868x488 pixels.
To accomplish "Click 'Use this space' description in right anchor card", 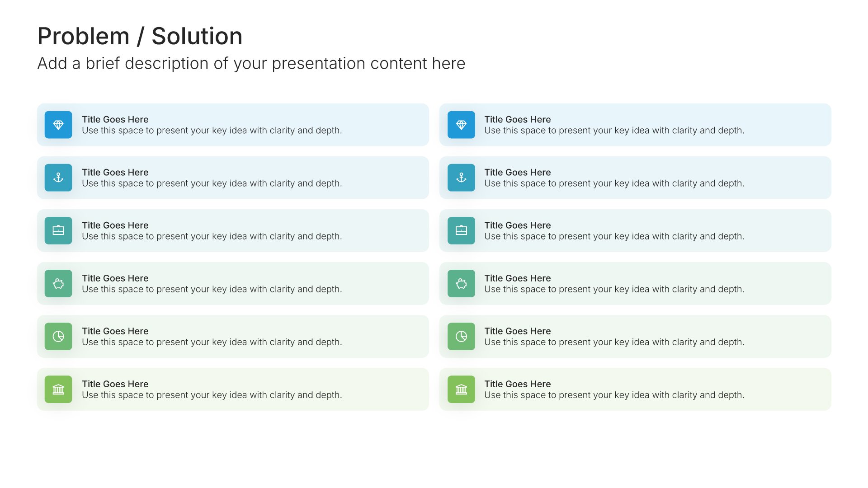I will pyautogui.click(x=614, y=183).
